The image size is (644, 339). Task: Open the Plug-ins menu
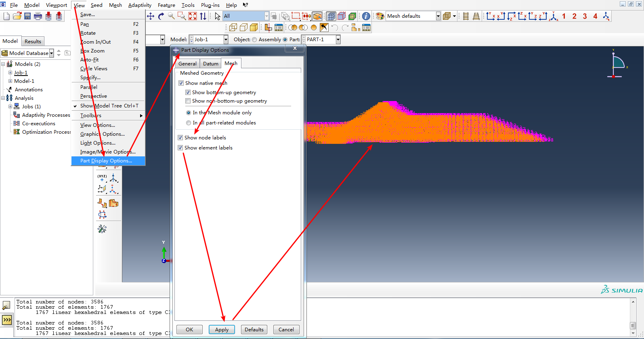point(210,5)
